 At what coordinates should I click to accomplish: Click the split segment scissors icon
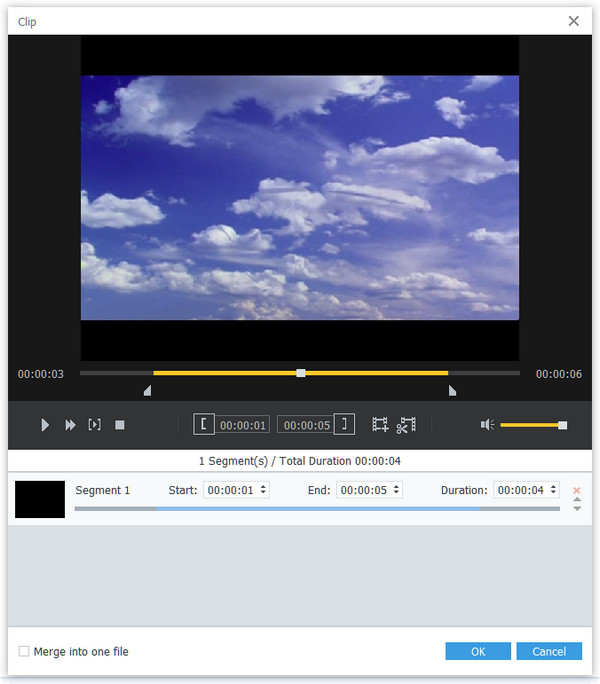(x=406, y=425)
